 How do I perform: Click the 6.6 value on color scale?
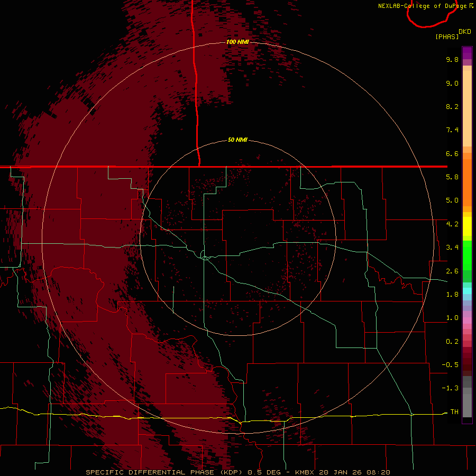pyautogui.click(x=452, y=153)
